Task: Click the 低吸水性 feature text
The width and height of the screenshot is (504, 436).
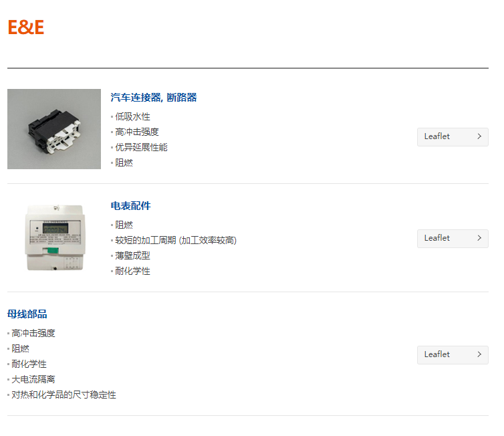Action: point(132,117)
